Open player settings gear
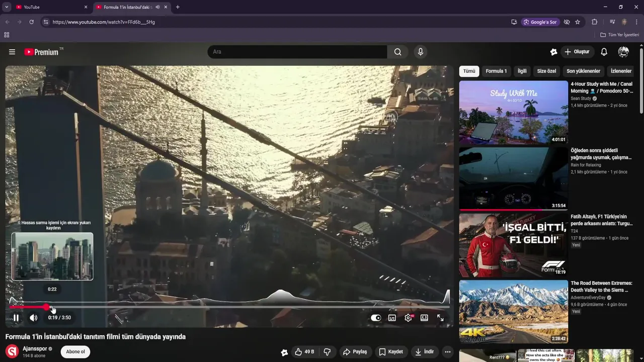Image resolution: width=644 pixels, height=362 pixels. click(408, 318)
